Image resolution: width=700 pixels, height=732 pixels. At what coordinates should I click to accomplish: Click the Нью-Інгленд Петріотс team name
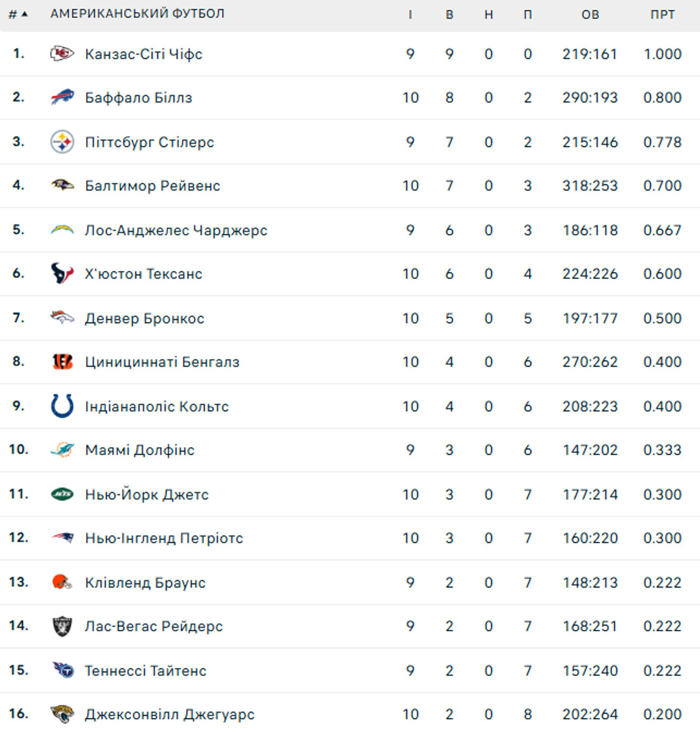164,538
